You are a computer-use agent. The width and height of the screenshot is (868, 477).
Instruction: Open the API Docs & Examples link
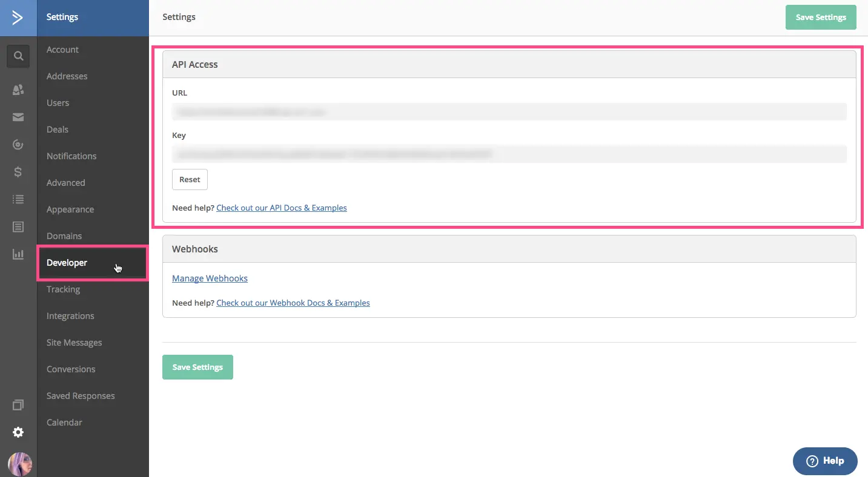tap(281, 208)
